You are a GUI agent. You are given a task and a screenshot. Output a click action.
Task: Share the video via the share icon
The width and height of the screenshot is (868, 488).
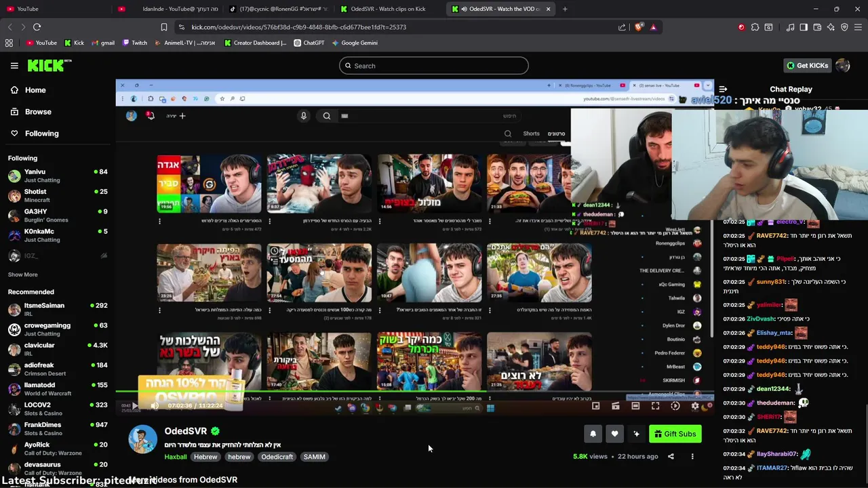click(671, 456)
